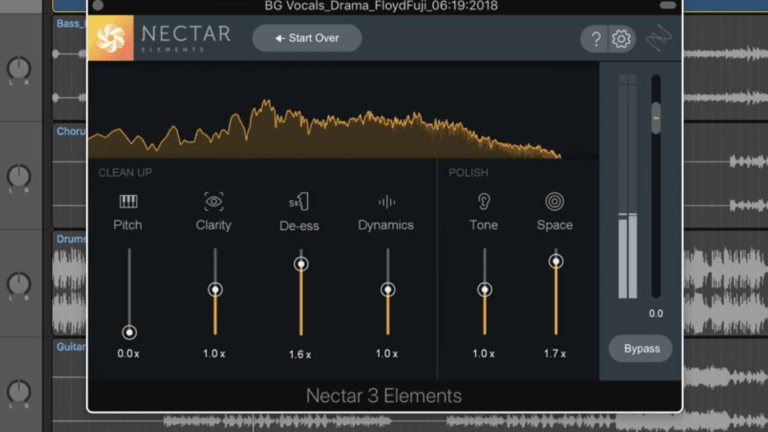Click the De-ess 1.6 x value

(300, 355)
